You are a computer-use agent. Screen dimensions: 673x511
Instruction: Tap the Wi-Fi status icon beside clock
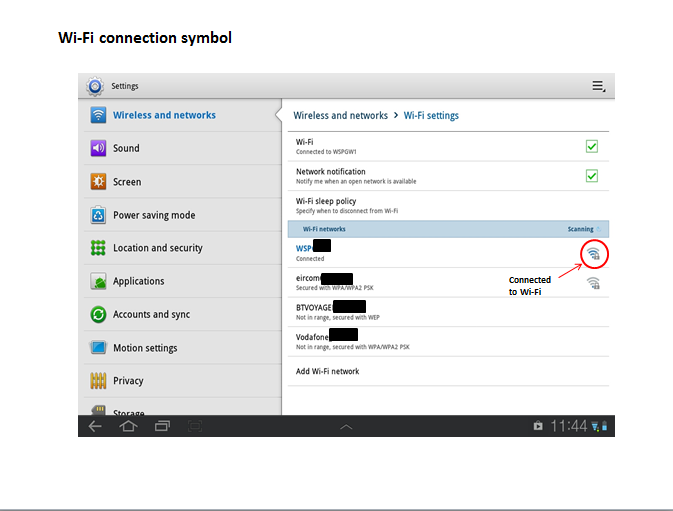tap(595, 426)
